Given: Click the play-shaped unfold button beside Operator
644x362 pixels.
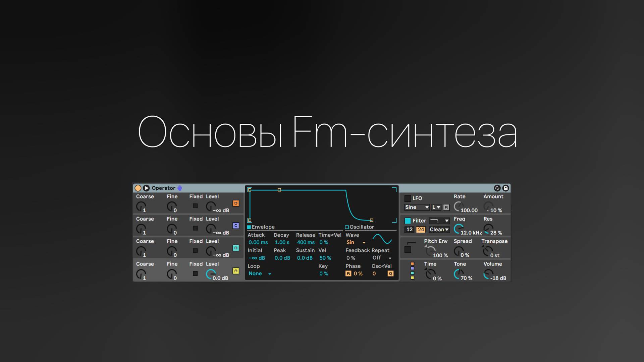Looking at the screenshot, I should pyautogui.click(x=146, y=188).
